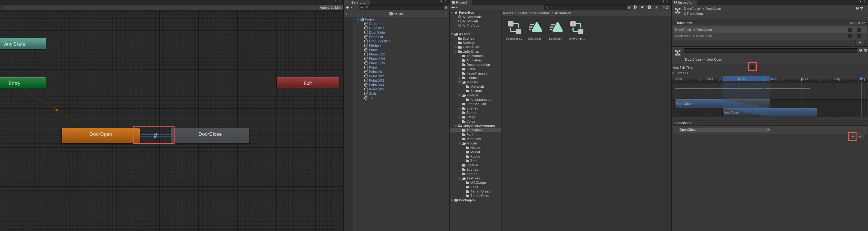Toggle Solo for DoorClose -> DoorOpen transition
This screenshot has width=868, height=231.
point(850,30)
